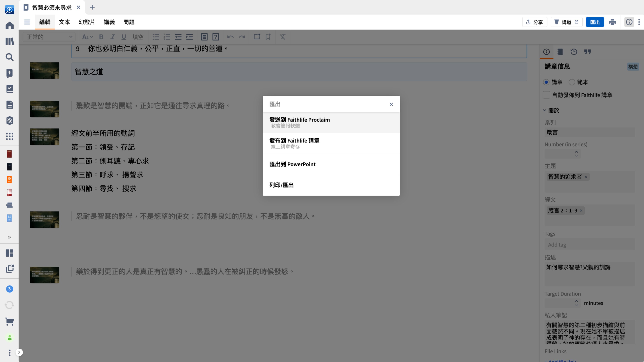Click the undo arrow
644x362 pixels.
pyautogui.click(x=230, y=37)
